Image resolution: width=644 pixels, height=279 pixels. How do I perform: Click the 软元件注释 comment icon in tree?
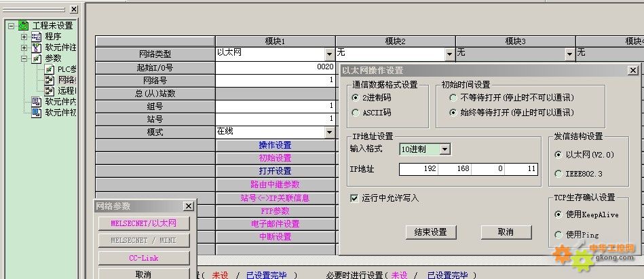coord(37,48)
